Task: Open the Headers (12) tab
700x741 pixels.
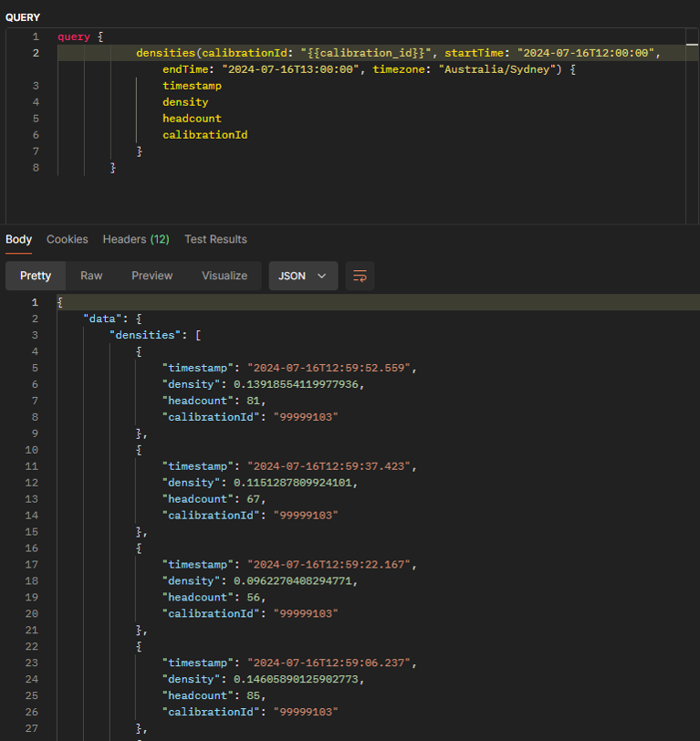Action: point(136,240)
